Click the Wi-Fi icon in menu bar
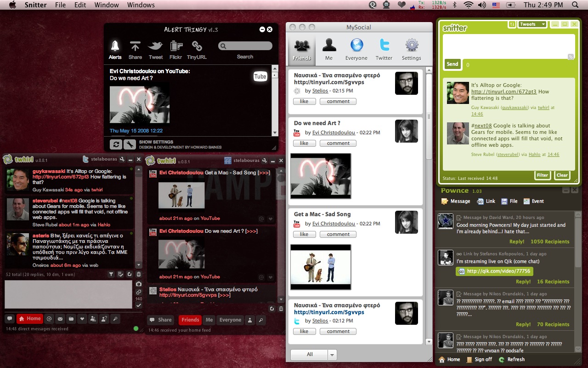This screenshot has height=368, width=588. tap(468, 5)
